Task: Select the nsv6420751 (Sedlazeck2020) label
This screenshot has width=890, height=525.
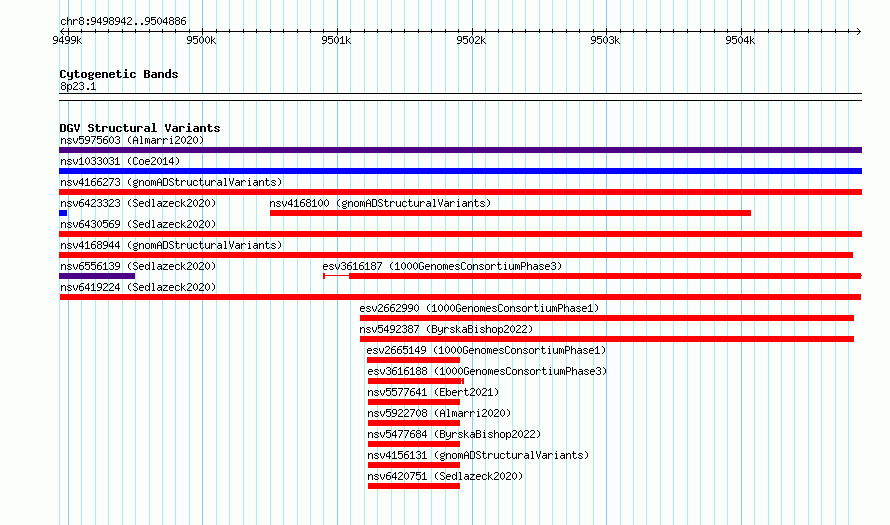Action: tap(445, 476)
